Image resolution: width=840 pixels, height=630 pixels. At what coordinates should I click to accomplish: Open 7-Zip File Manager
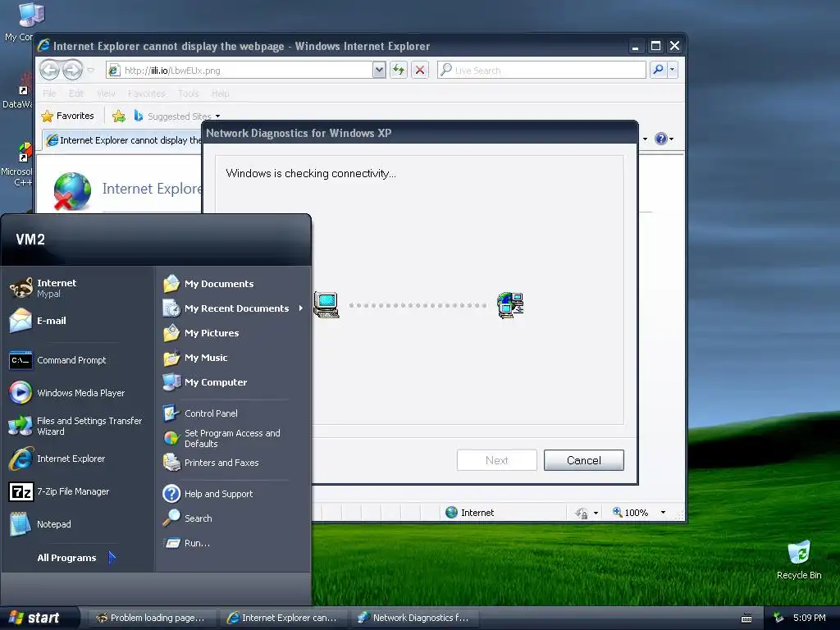[60, 491]
